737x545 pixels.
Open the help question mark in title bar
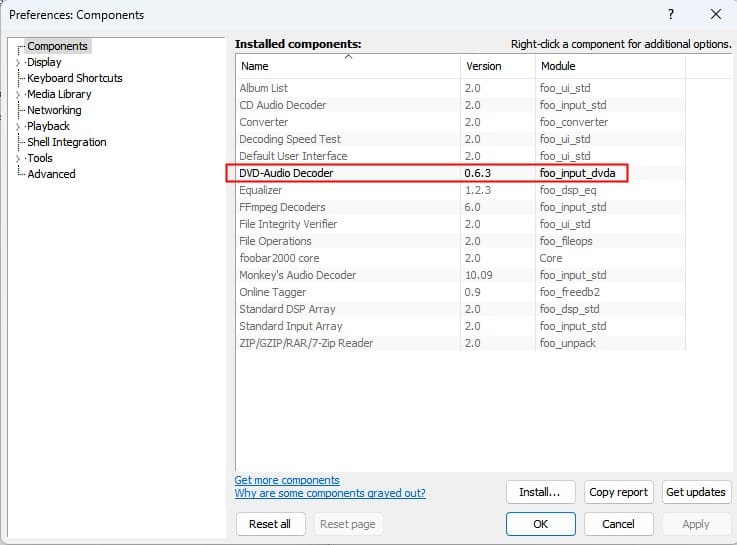click(x=671, y=14)
